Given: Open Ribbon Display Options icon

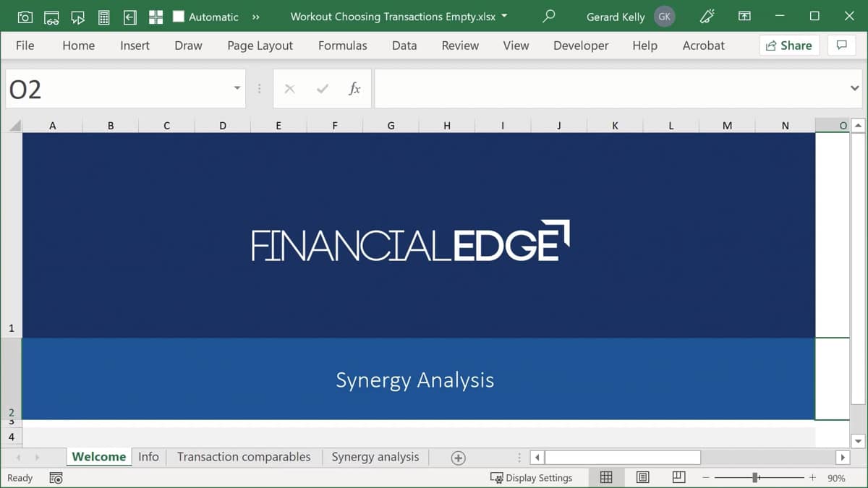Looking at the screenshot, I should 744,16.
